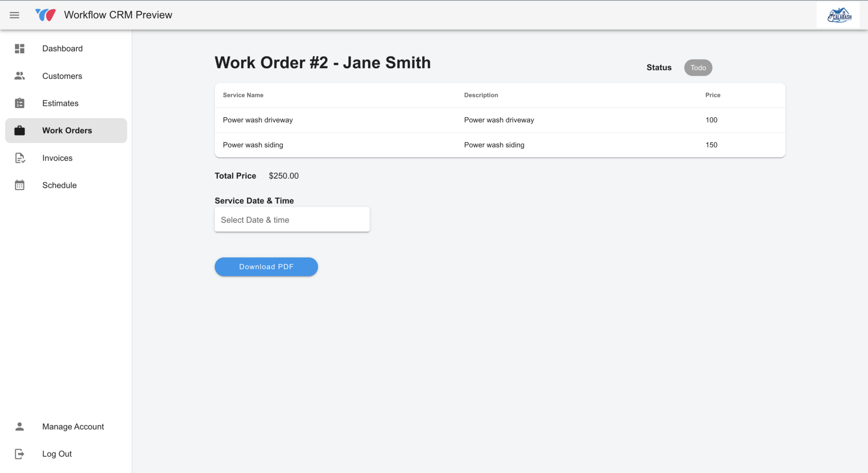Click the Select Date & time field

pos(292,219)
